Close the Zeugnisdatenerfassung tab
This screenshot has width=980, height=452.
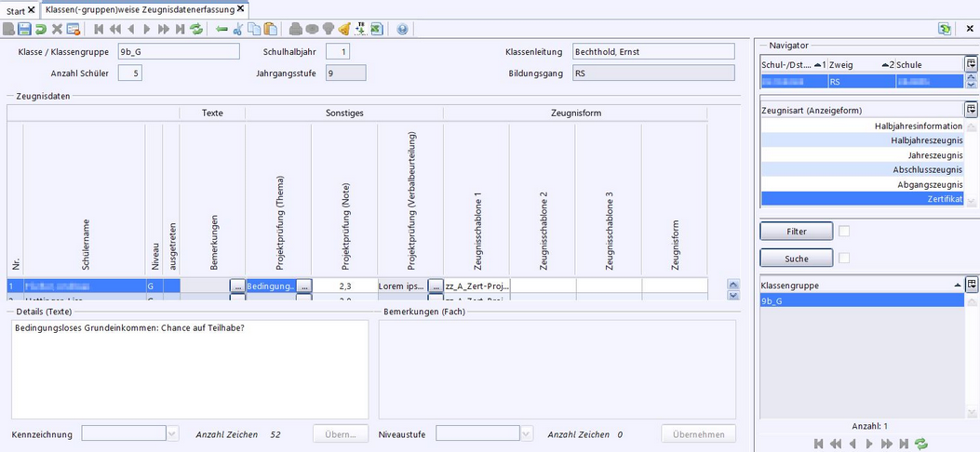click(x=240, y=9)
